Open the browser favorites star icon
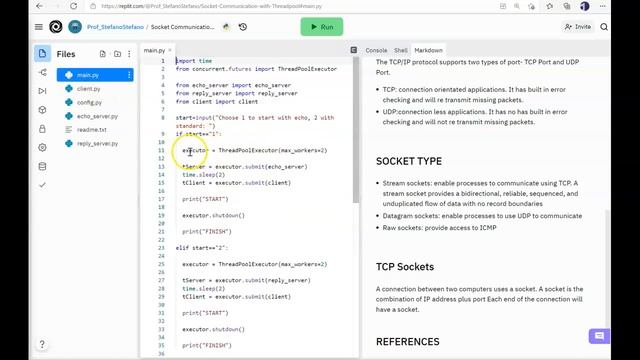 [550, 6]
